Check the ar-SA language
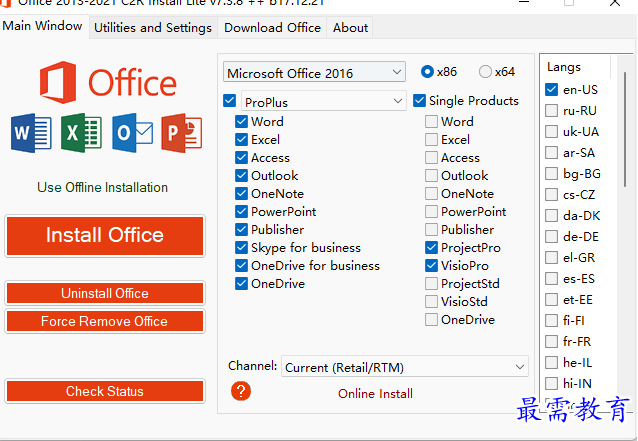The width and height of the screenshot is (638, 441). [x=551, y=153]
